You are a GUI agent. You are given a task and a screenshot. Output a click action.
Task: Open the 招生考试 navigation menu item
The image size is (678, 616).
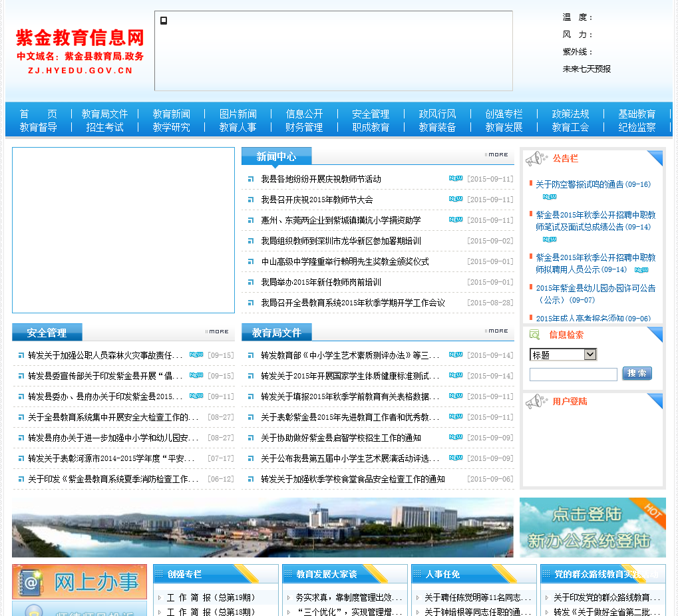pyautogui.click(x=104, y=127)
